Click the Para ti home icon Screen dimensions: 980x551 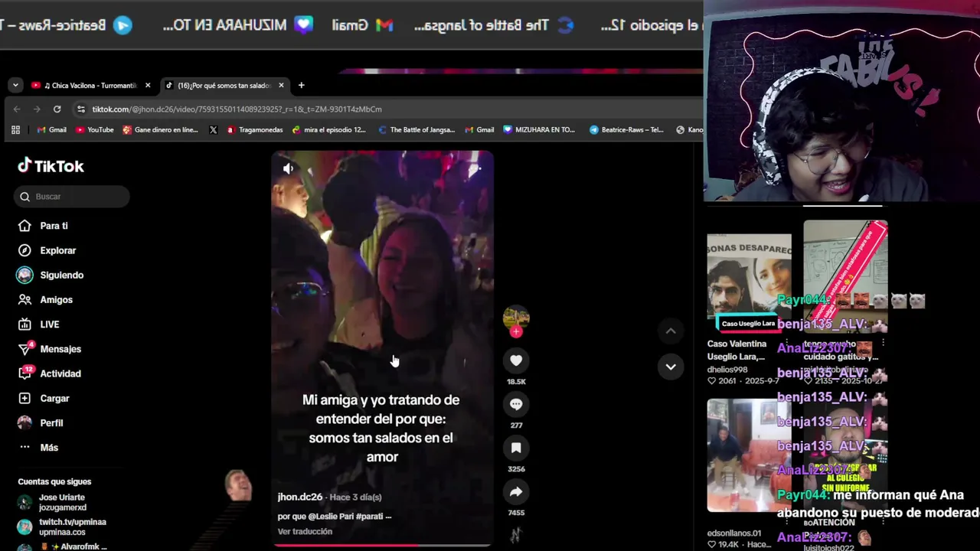(x=24, y=226)
